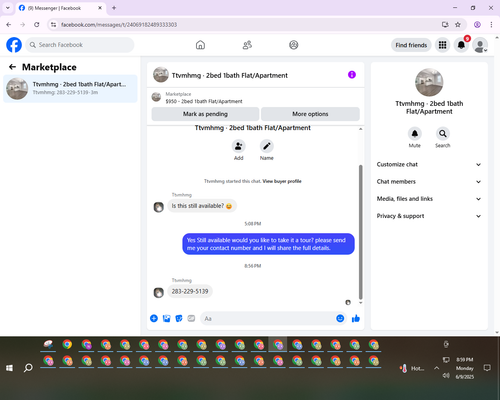Open the Menu grid icon

click(x=442, y=45)
